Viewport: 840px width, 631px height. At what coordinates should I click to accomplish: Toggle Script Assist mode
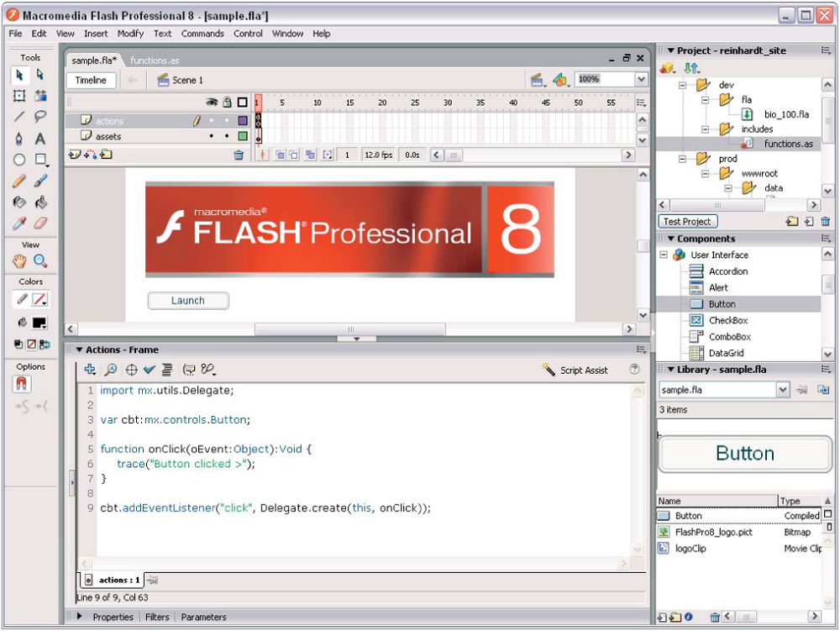pos(575,371)
